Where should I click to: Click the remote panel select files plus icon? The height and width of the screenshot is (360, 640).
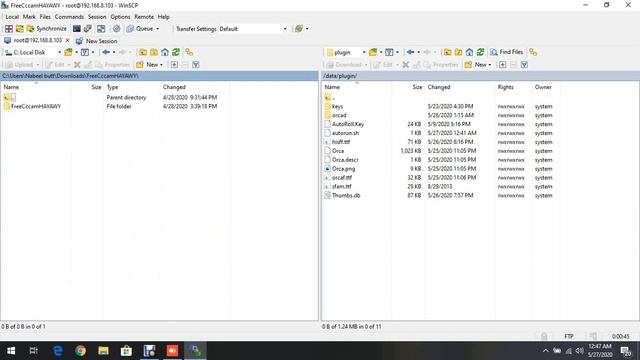[x=502, y=64]
